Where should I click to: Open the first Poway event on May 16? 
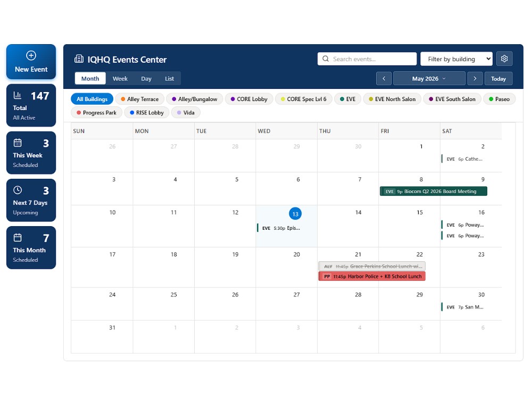click(471, 225)
